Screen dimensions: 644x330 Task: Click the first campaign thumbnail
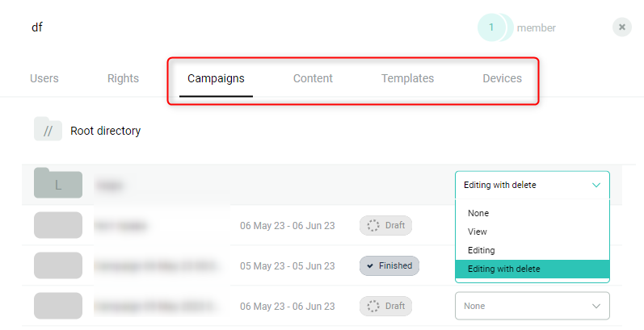[x=58, y=225]
